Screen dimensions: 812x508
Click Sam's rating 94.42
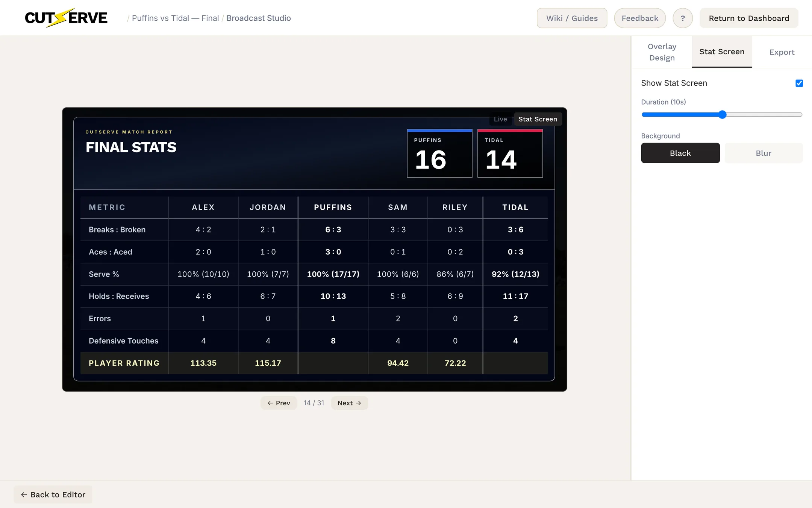click(x=398, y=363)
